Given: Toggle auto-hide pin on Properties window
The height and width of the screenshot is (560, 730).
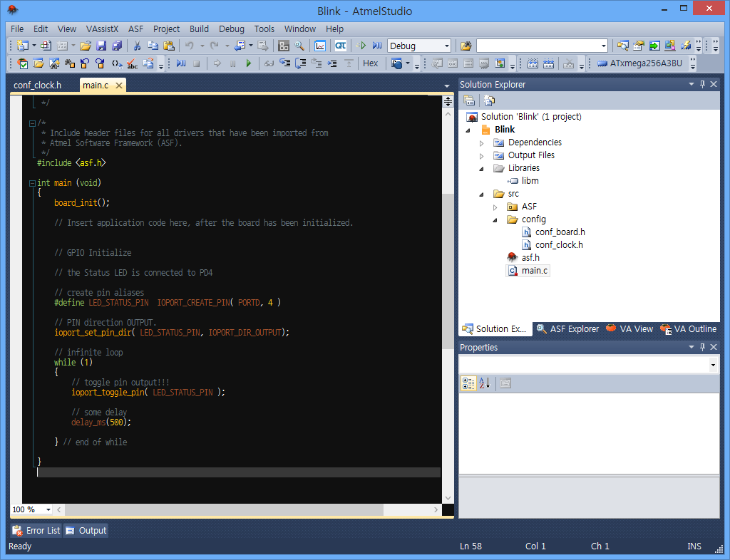Looking at the screenshot, I should (702, 347).
